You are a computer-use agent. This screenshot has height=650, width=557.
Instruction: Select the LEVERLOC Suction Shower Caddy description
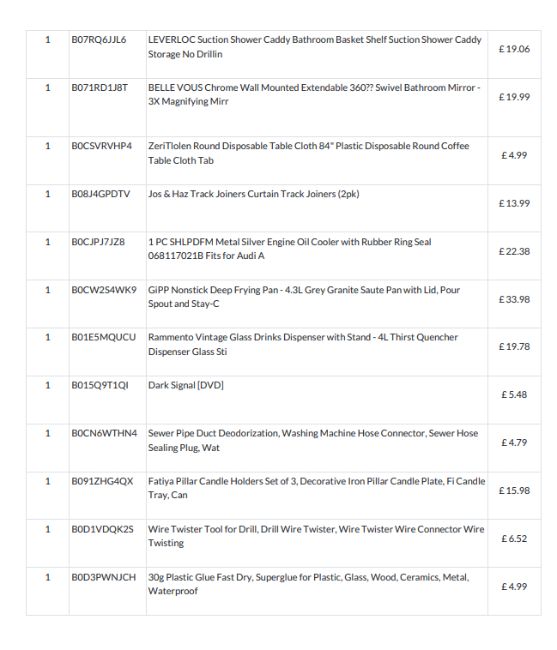pyautogui.click(x=315, y=47)
